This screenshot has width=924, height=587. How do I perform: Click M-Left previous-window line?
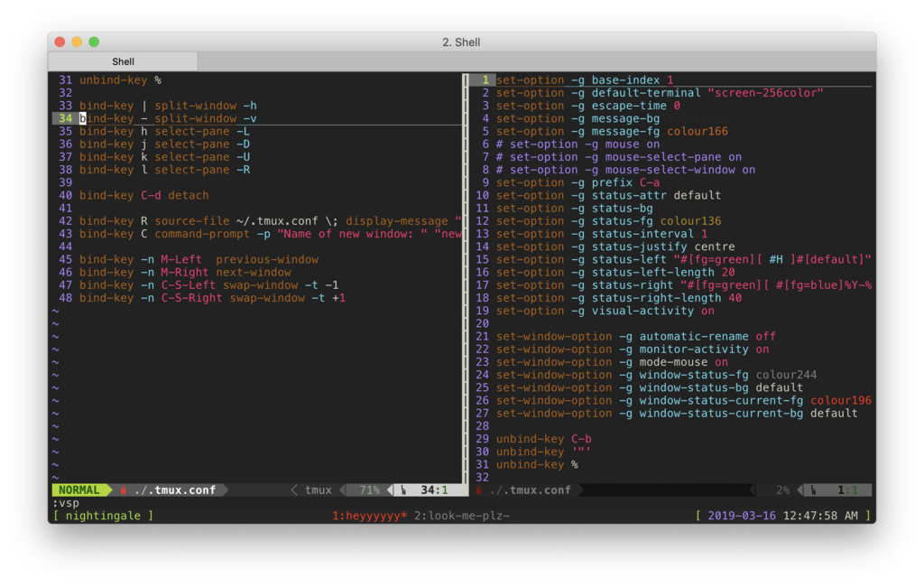[x=199, y=259]
